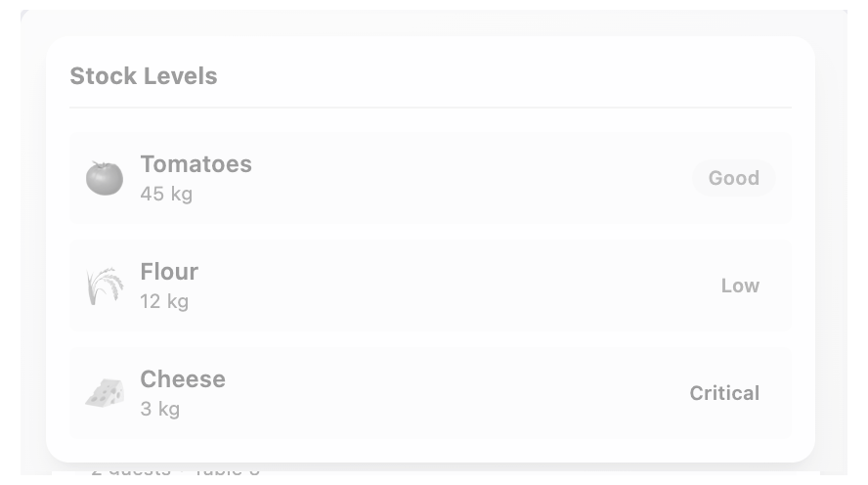868x485 pixels.
Task: Click the Low status label
Action: click(740, 286)
